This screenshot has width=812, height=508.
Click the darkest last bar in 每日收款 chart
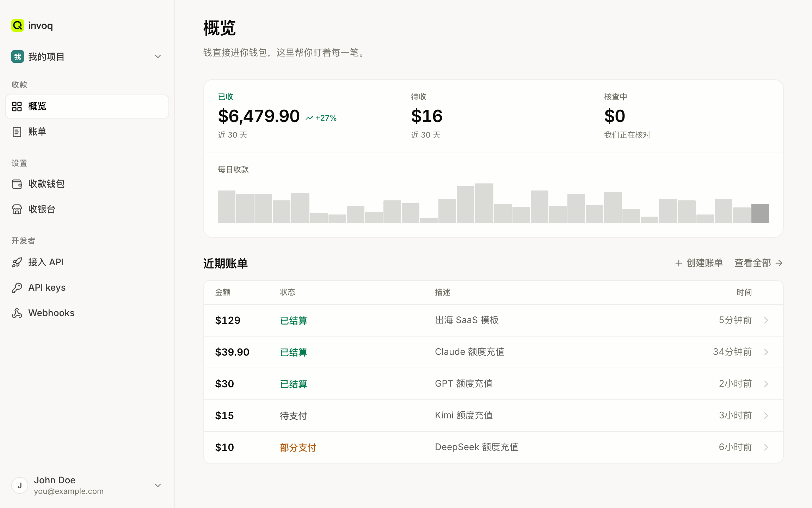tap(760, 213)
